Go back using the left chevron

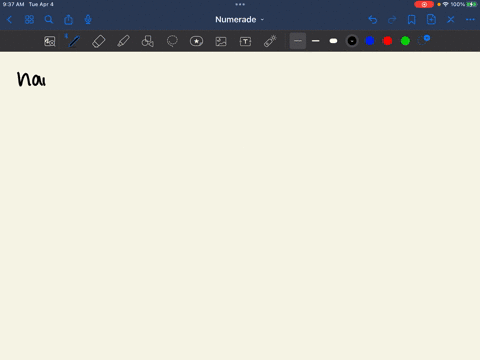[9, 20]
